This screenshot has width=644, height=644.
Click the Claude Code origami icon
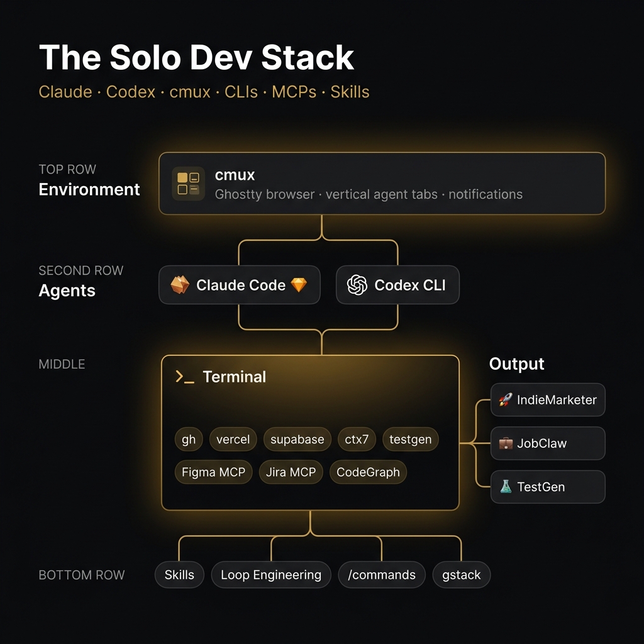click(x=180, y=285)
